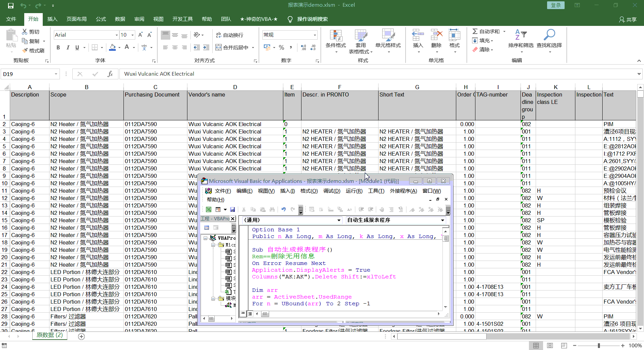Open the 调试(D) menu in VBA editor

click(331, 191)
